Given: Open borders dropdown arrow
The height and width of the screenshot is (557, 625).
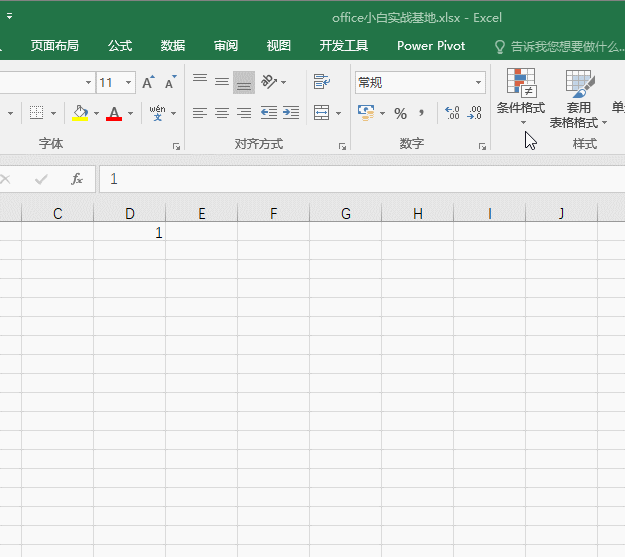Looking at the screenshot, I should 53,114.
